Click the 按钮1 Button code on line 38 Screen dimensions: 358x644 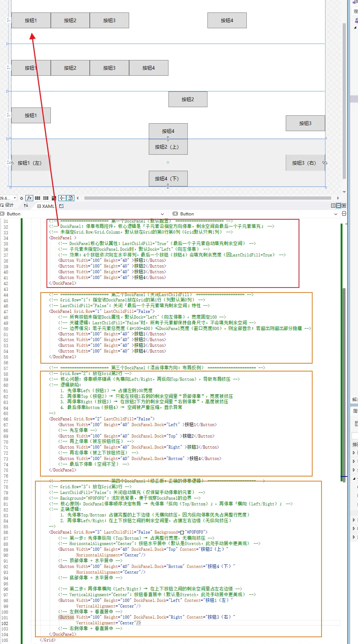tap(112, 260)
